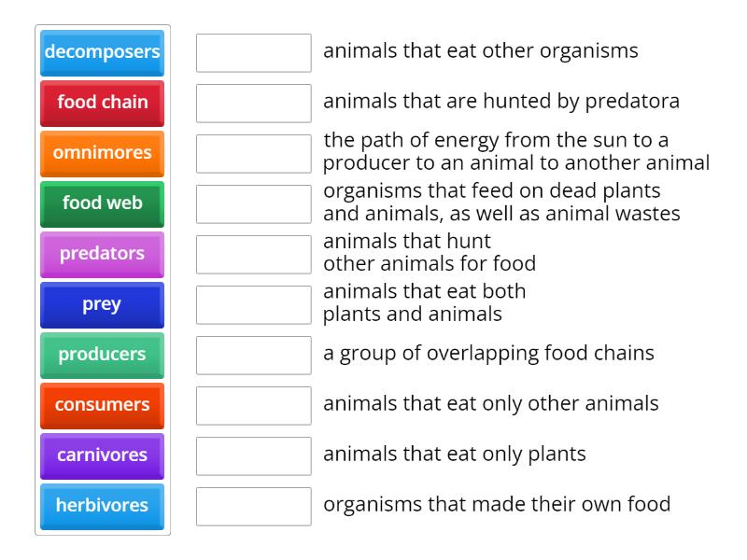747x560 pixels.
Task: Click the box next to the energy path definition
Action: pyautogui.click(x=253, y=154)
